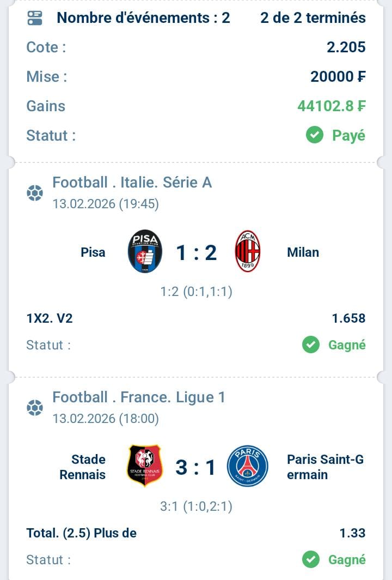Image resolution: width=392 pixels, height=580 pixels.
Task: Click the Ligue 1 football icon
Action: (x=35, y=408)
